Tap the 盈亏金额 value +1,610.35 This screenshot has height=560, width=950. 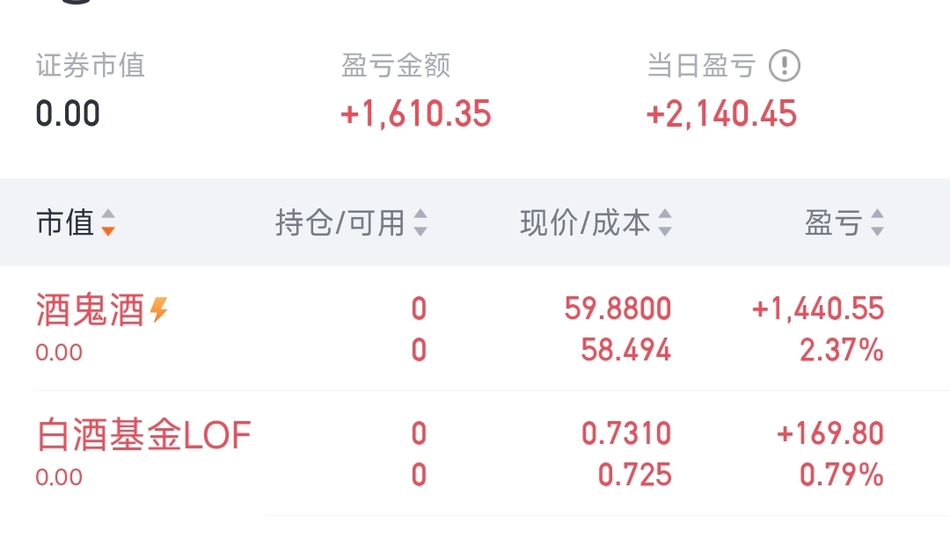tap(416, 114)
